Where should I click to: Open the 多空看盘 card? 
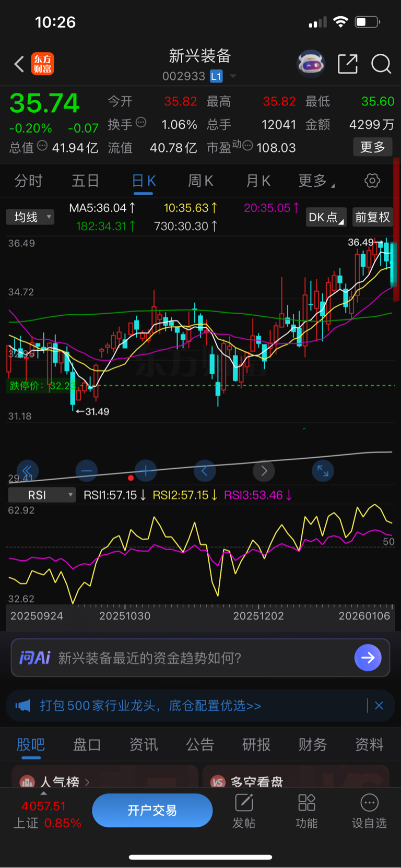tap(296, 777)
